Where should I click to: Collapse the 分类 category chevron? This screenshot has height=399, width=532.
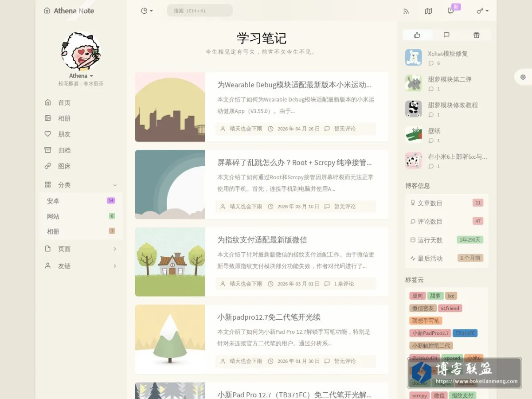pos(115,185)
